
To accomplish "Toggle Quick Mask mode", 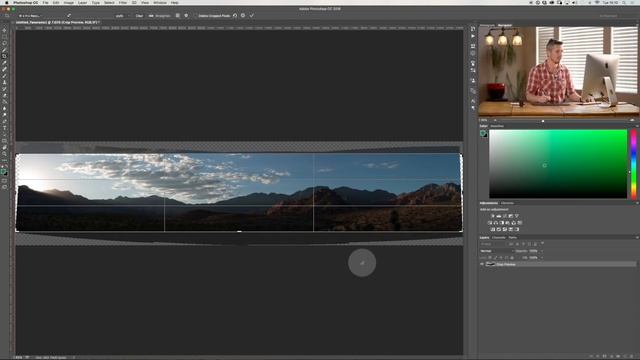I will 4,181.
